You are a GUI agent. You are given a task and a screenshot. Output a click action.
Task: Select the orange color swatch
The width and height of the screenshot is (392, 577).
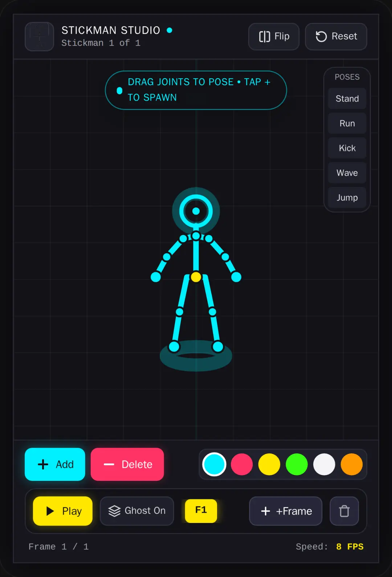click(352, 464)
